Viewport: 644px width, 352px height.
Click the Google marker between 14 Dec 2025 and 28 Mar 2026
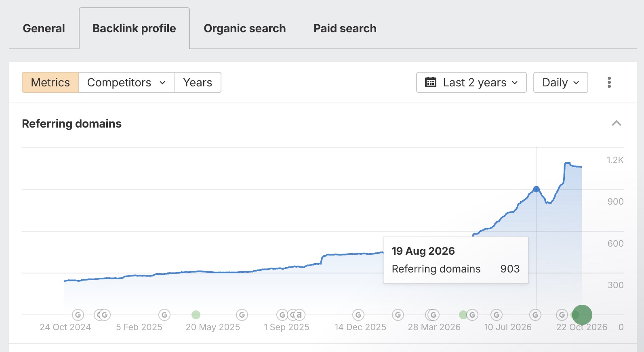(x=398, y=315)
